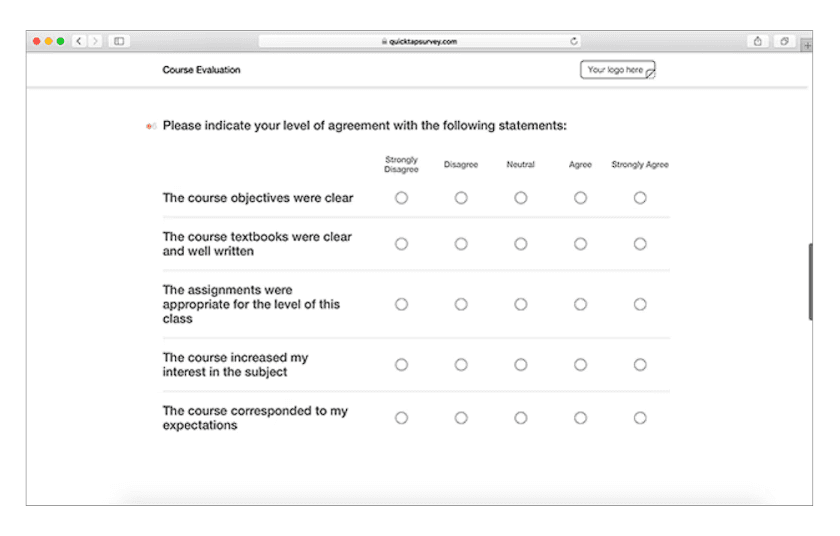The width and height of the screenshot is (840, 536).
Task: Click the Safari forward arrow button
Action: 95,41
